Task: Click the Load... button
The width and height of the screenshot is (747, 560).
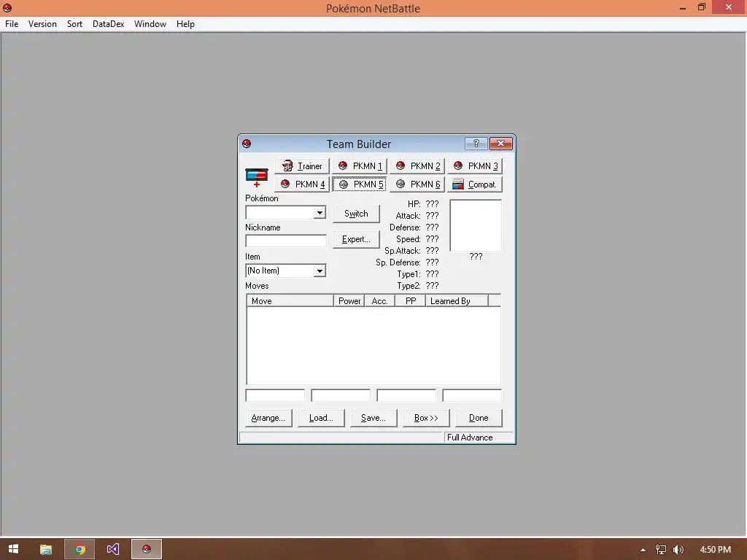Action: [321, 418]
